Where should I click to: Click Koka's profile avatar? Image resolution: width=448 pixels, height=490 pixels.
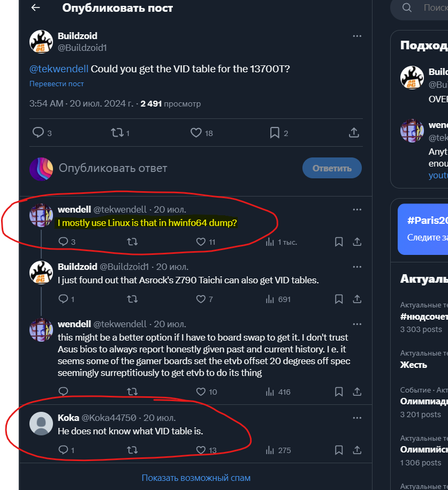(x=41, y=424)
